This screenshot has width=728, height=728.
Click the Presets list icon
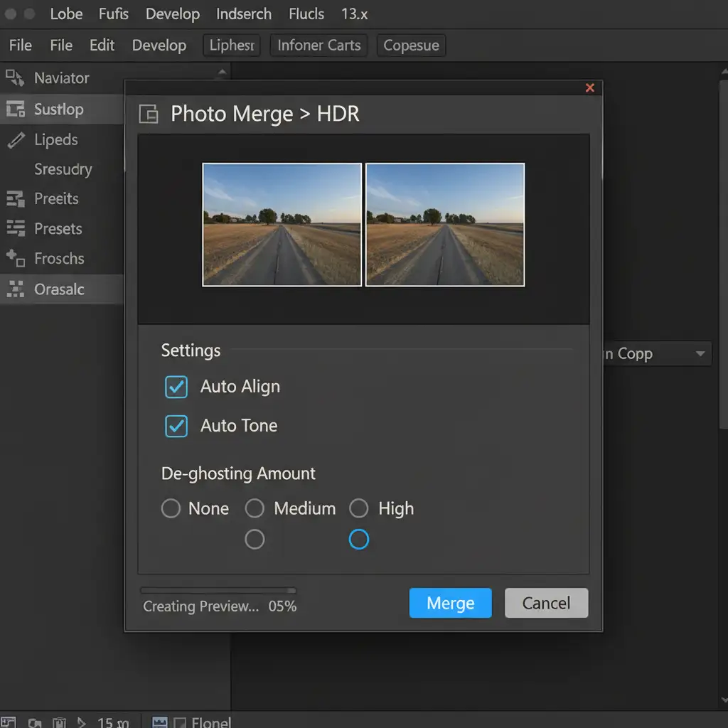(x=15, y=229)
